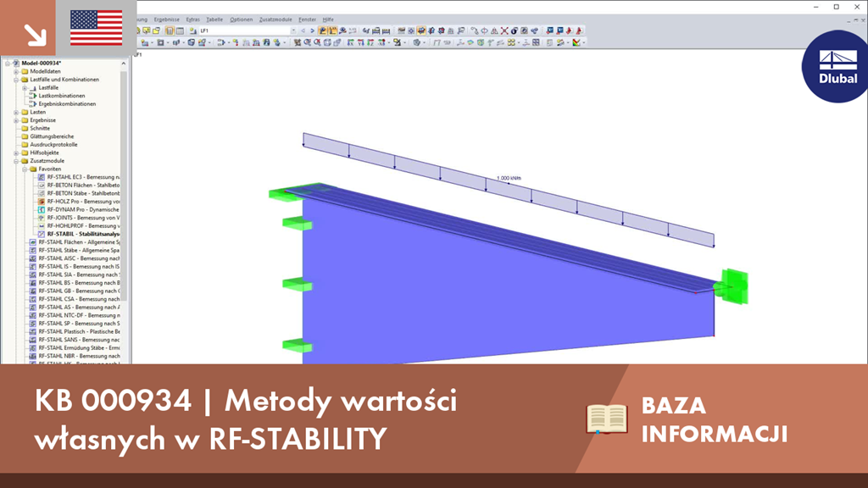This screenshot has width=868, height=488.
Task: Open the Hilfe menu
Action: point(328,19)
